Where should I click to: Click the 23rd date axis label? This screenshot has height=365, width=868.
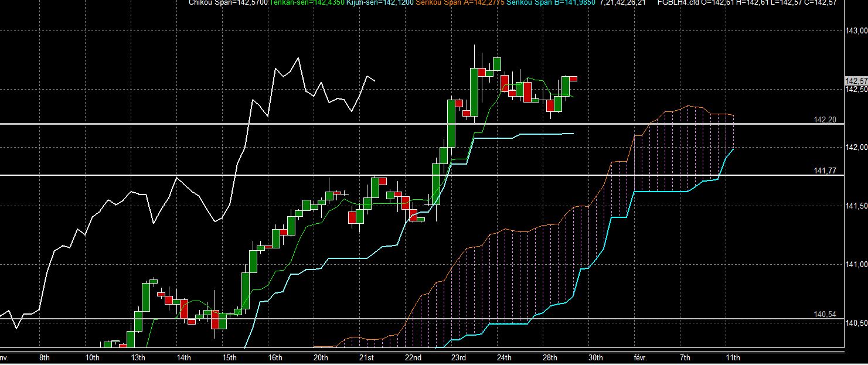459,357
